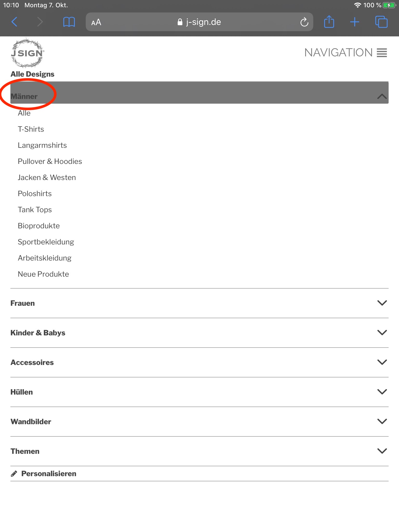Viewport: 399px width, 532px height.
Task: Choose Pullover & Hoodies menu item
Action: 50,161
